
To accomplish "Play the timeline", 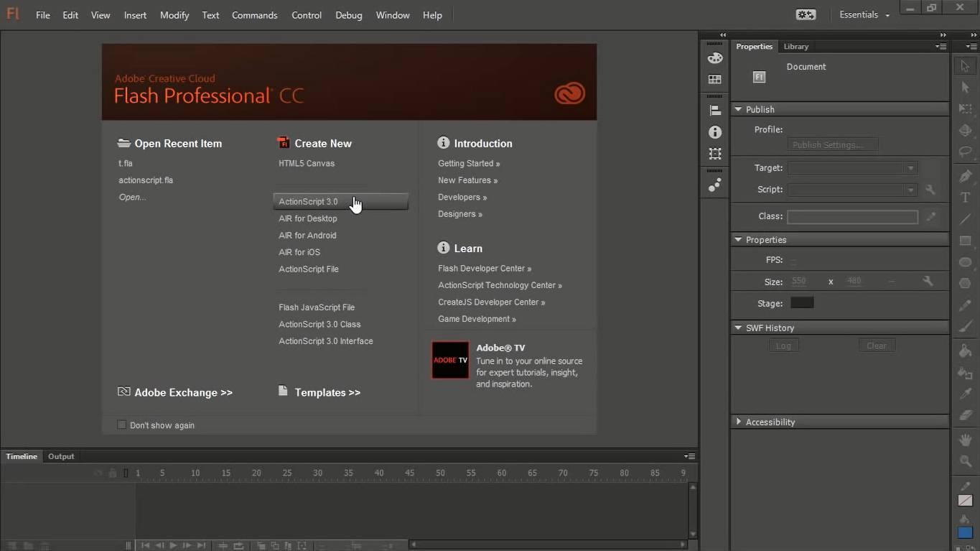I will click(x=173, y=546).
